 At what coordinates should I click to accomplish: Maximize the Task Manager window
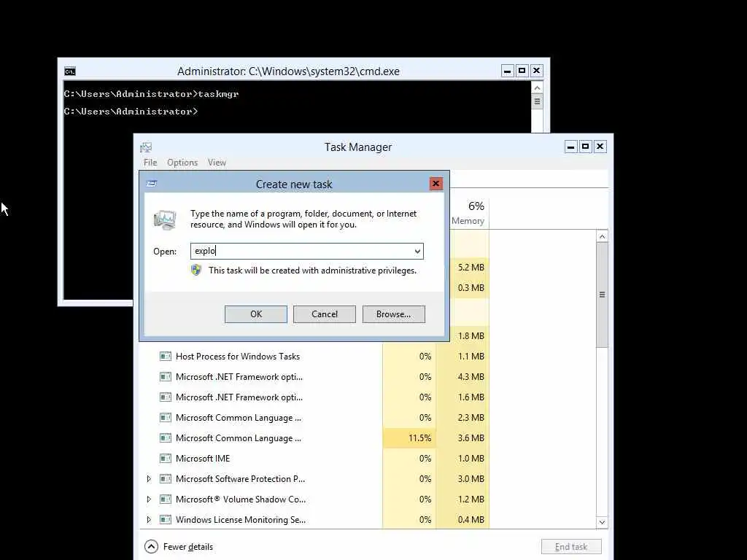click(x=586, y=147)
